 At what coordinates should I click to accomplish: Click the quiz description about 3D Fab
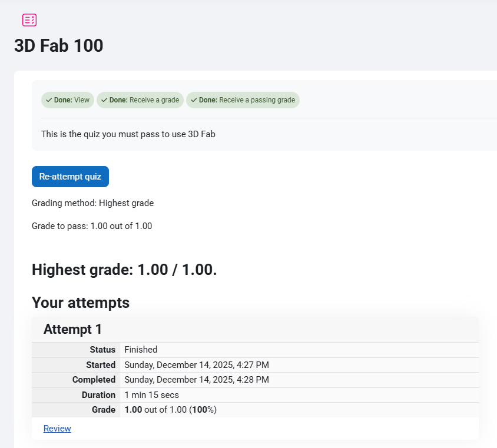(x=128, y=134)
